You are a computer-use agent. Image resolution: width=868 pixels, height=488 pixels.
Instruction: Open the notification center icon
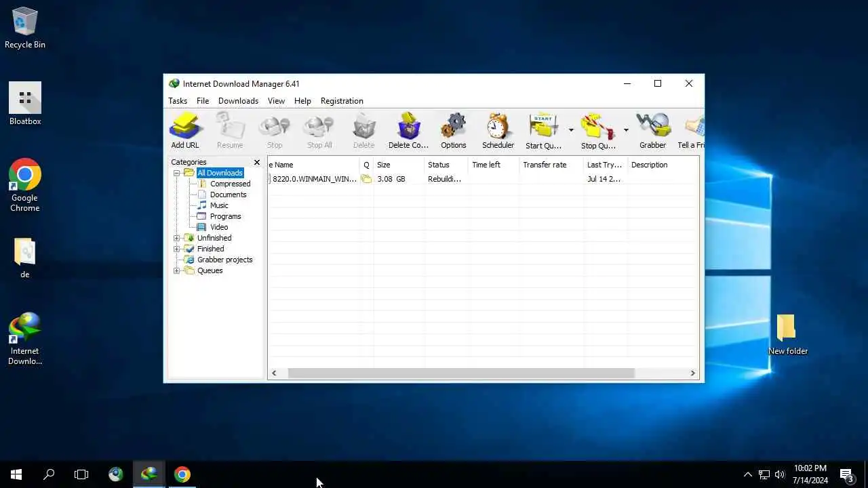pyautogui.click(x=847, y=474)
